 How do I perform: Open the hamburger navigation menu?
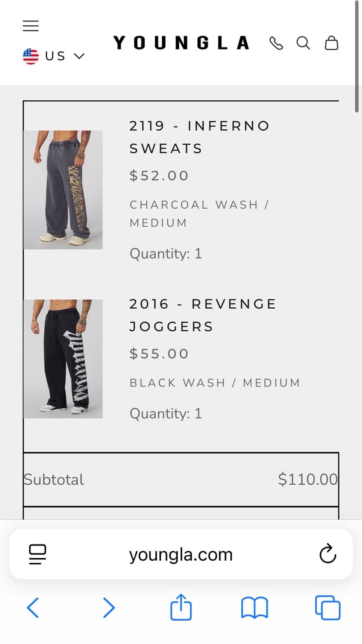tap(30, 26)
